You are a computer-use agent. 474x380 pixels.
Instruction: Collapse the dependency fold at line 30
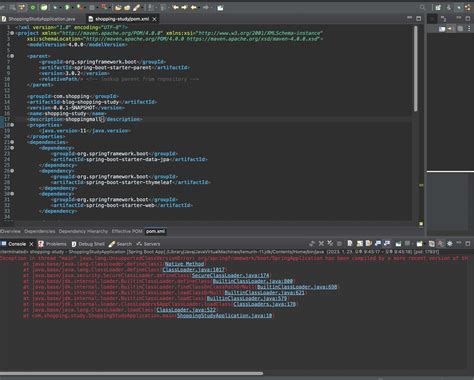(x=12, y=194)
